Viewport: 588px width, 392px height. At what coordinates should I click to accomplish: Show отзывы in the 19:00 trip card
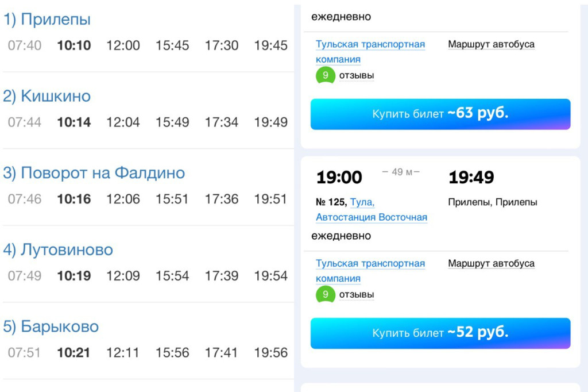[x=356, y=295]
